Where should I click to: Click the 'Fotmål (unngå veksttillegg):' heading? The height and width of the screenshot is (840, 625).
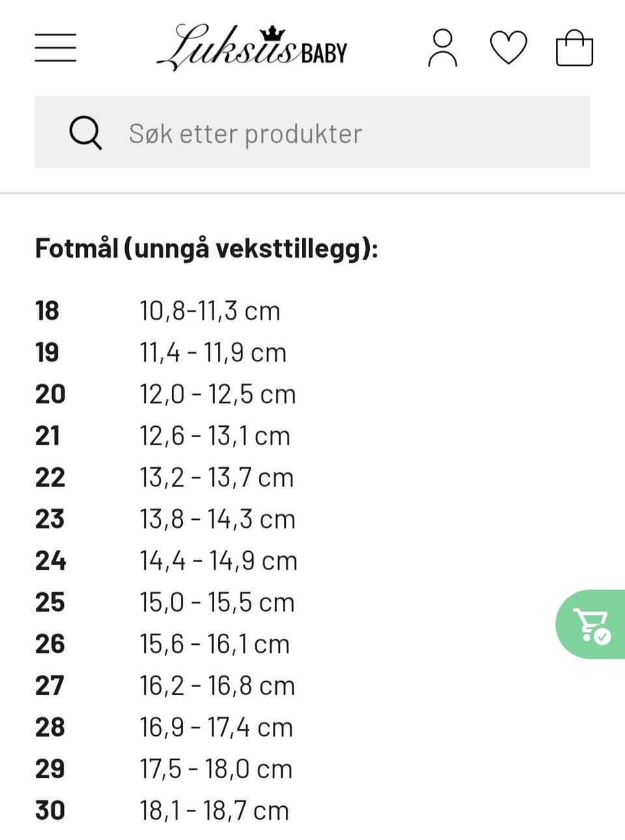point(206,249)
